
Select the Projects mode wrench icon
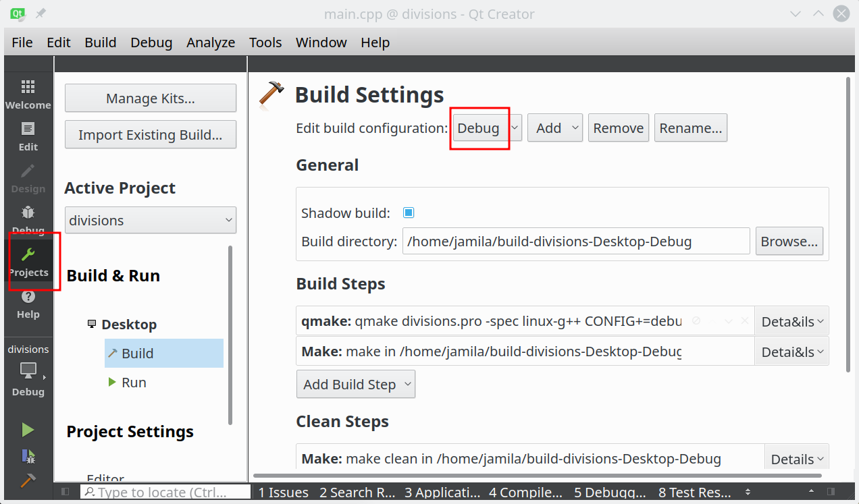pyautogui.click(x=28, y=261)
